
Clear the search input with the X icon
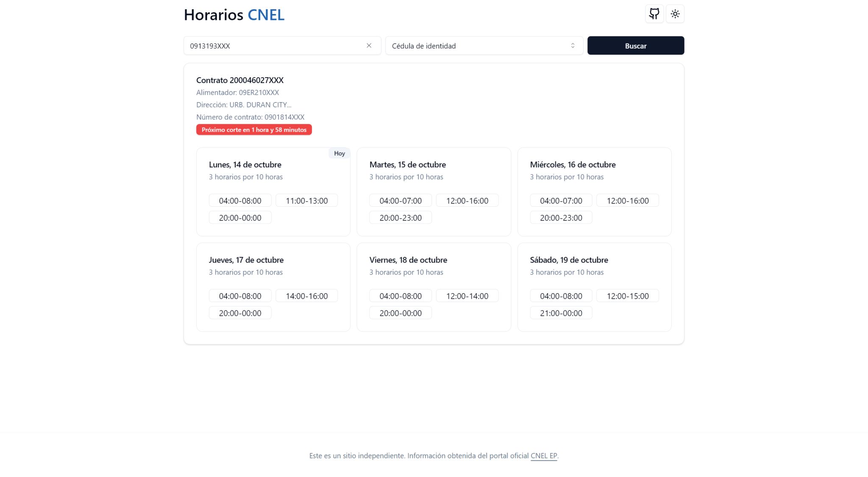(x=369, y=46)
